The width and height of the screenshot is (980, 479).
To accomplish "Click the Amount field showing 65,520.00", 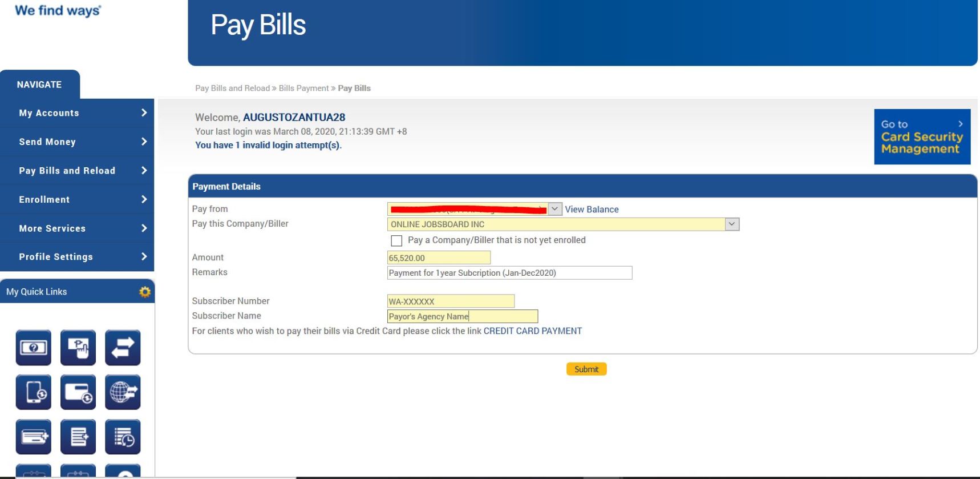I will click(x=439, y=258).
